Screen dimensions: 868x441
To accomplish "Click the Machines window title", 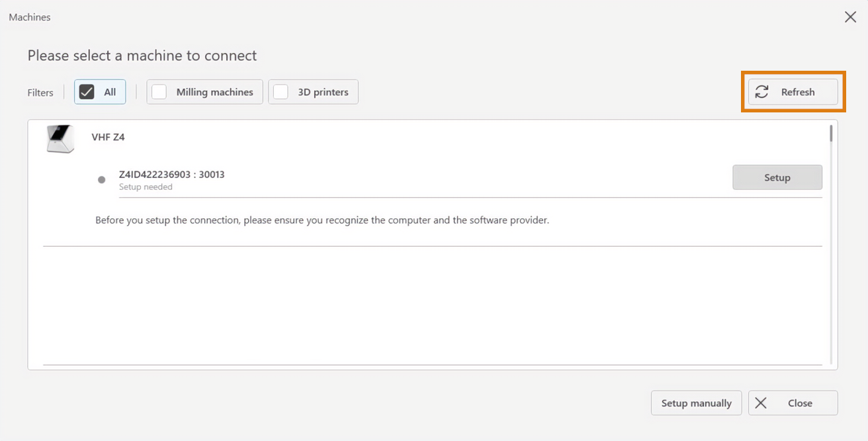I will 30,17.
